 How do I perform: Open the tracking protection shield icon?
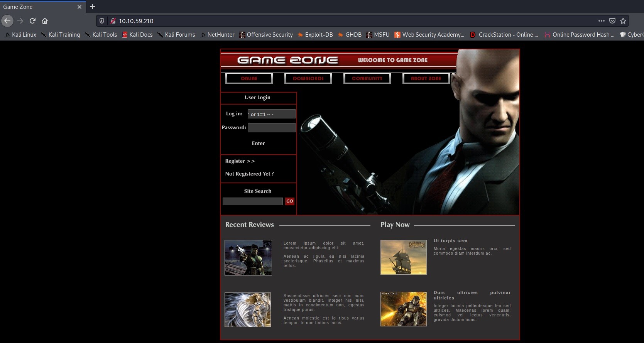pos(102,21)
